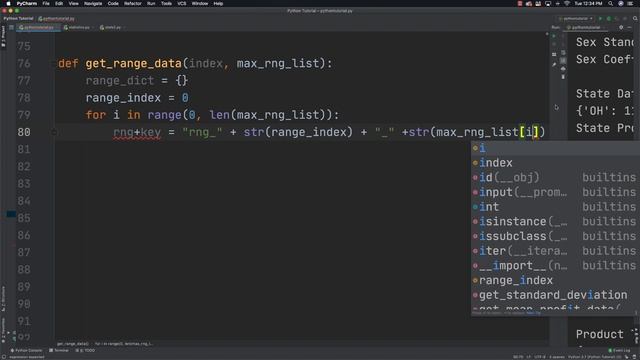Screen dimensions: 640x360
Task: Select 'range_index' completion suggestion
Action: pos(556,280)
